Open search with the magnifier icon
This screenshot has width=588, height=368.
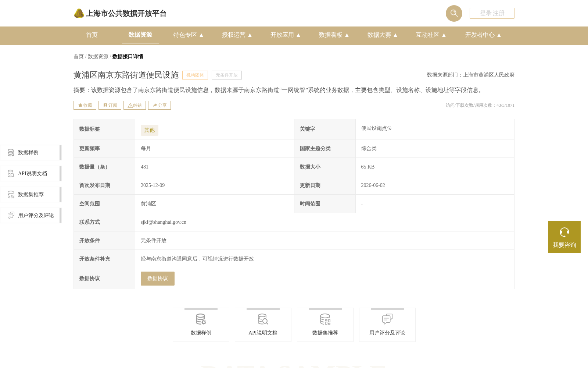(454, 13)
